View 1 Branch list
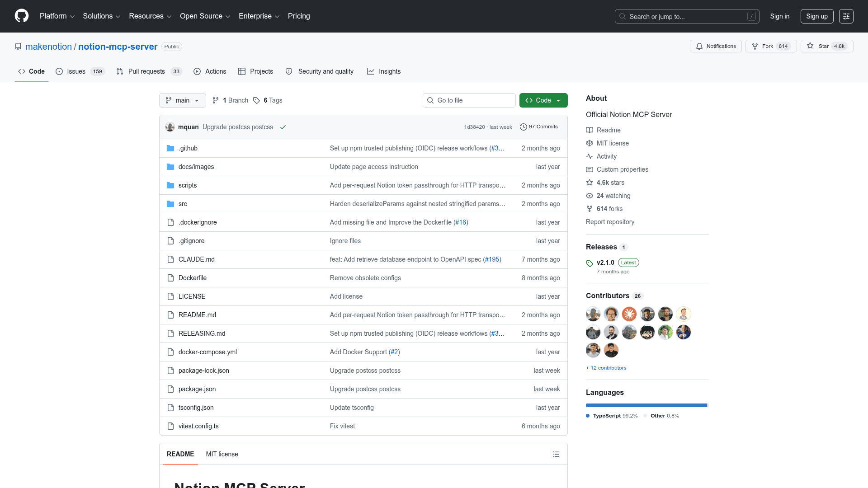 click(x=231, y=100)
